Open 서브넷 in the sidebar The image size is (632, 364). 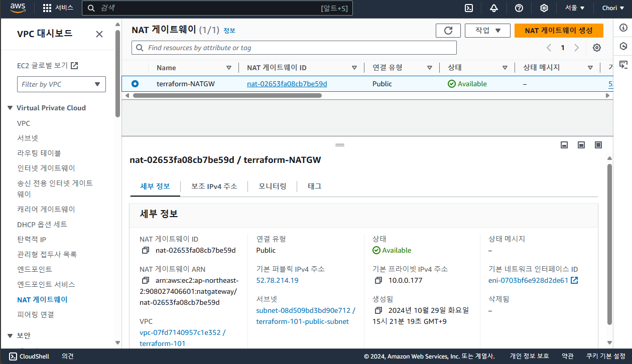point(28,138)
